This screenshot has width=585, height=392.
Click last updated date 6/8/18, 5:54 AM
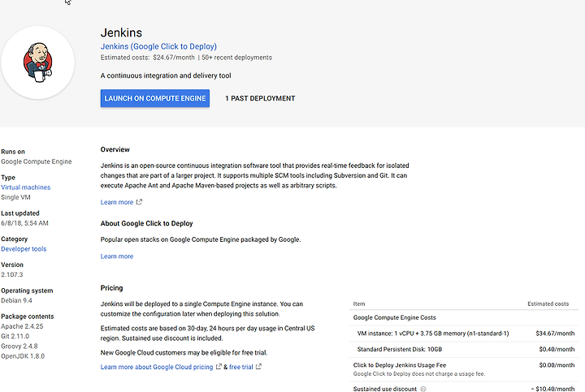[x=24, y=223]
